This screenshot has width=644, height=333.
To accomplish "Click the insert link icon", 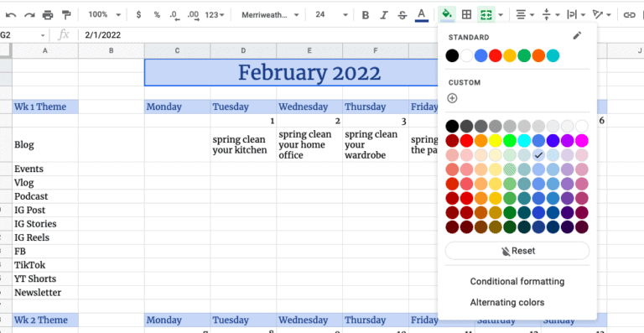I will 629,15.
